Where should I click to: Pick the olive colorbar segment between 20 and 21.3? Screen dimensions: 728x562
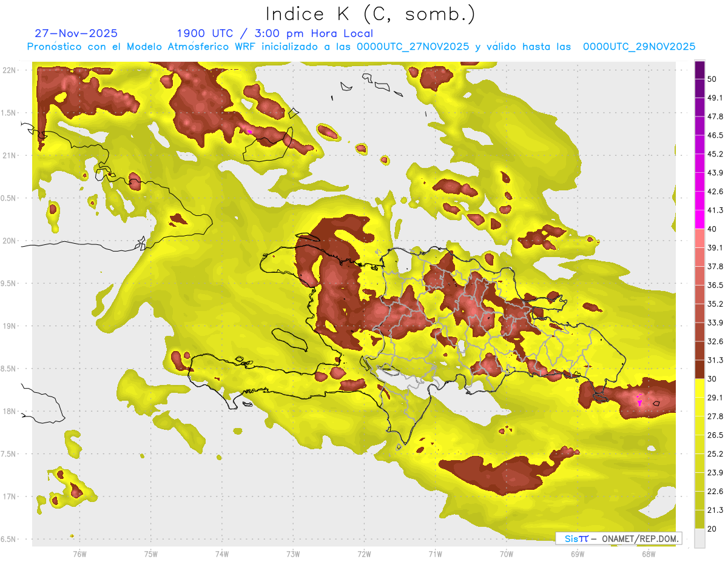(x=699, y=520)
